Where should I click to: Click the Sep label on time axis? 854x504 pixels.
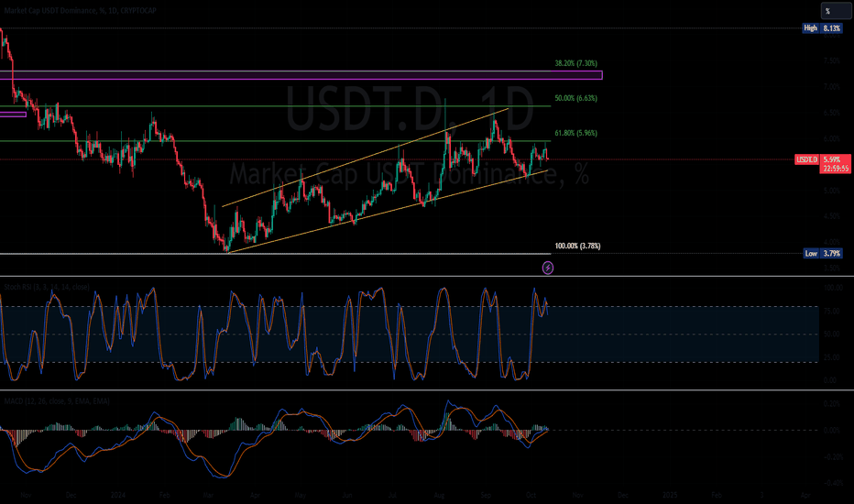pos(486,495)
